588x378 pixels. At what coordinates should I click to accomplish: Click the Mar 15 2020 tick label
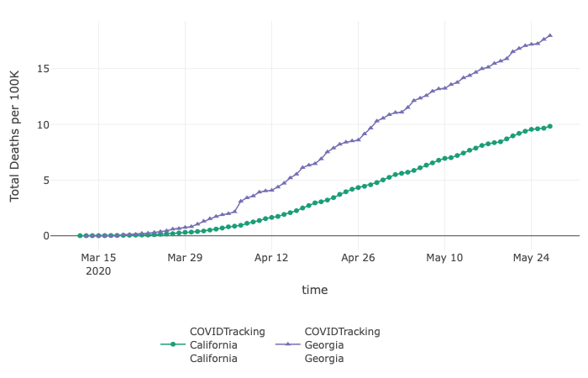coord(98,264)
